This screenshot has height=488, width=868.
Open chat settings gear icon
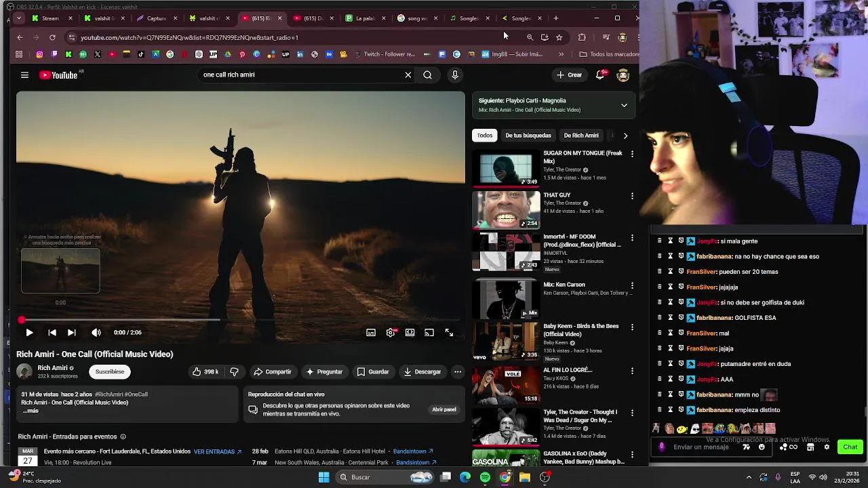coord(827,447)
